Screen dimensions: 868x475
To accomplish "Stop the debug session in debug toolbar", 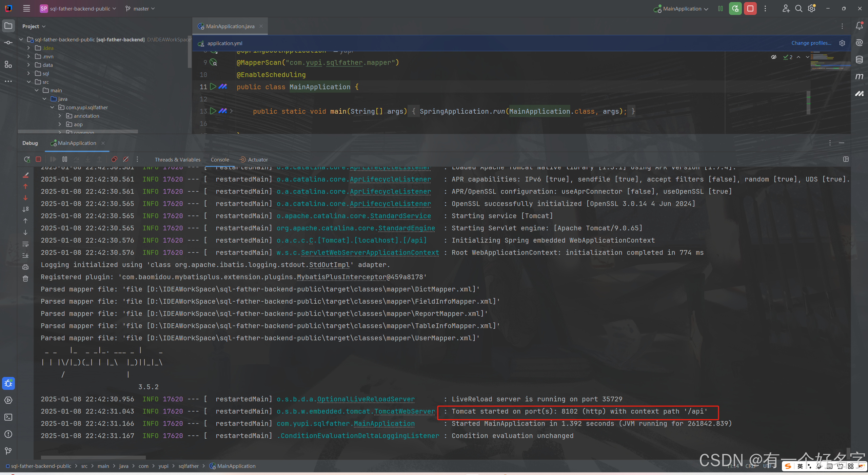I will 38,159.
